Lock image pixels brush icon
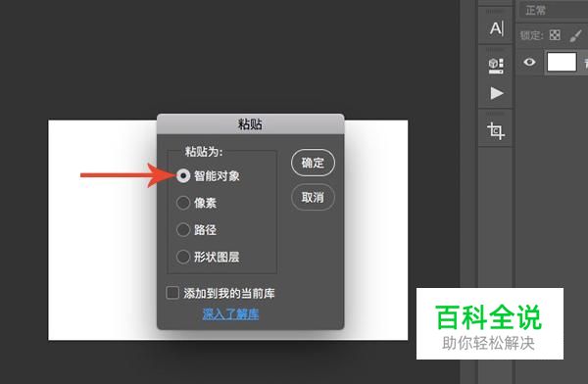The width and height of the screenshot is (588, 384). 575,36
